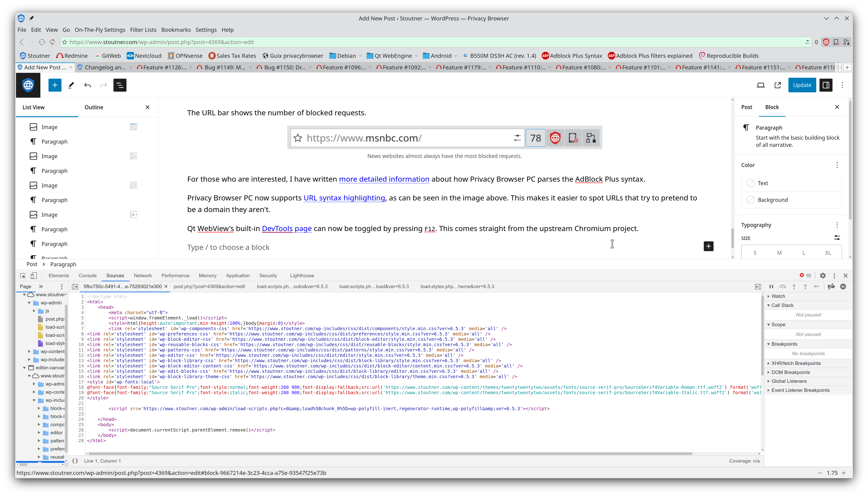868x496 pixels.
Task: Click the 'URL syntax highlighting' link
Action: 344,198
